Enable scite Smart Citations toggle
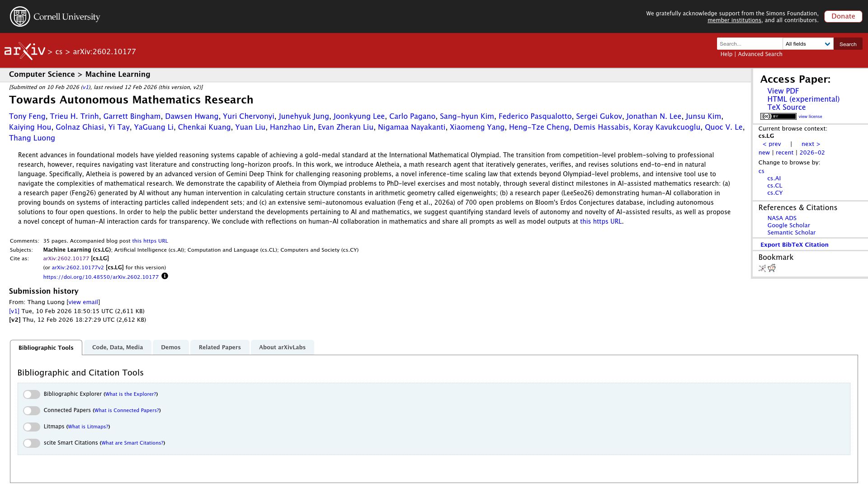 [x=32, y=443]
